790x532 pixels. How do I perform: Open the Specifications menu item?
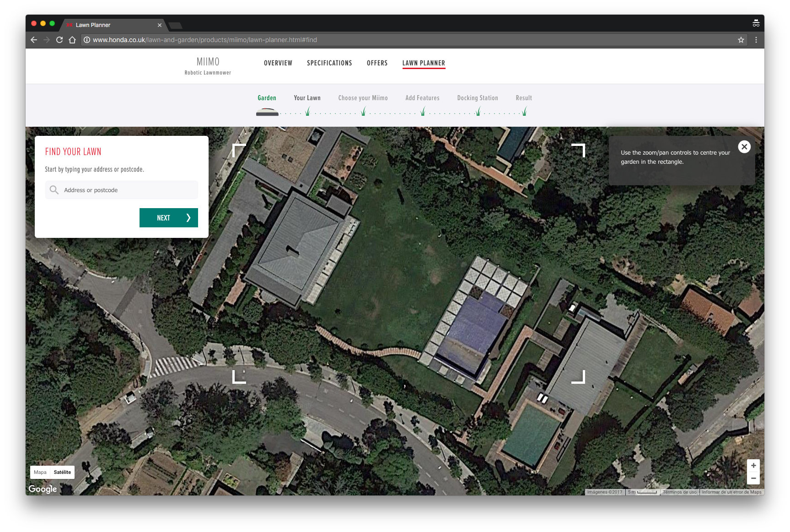pyautogui.click(x=329, y=63)
